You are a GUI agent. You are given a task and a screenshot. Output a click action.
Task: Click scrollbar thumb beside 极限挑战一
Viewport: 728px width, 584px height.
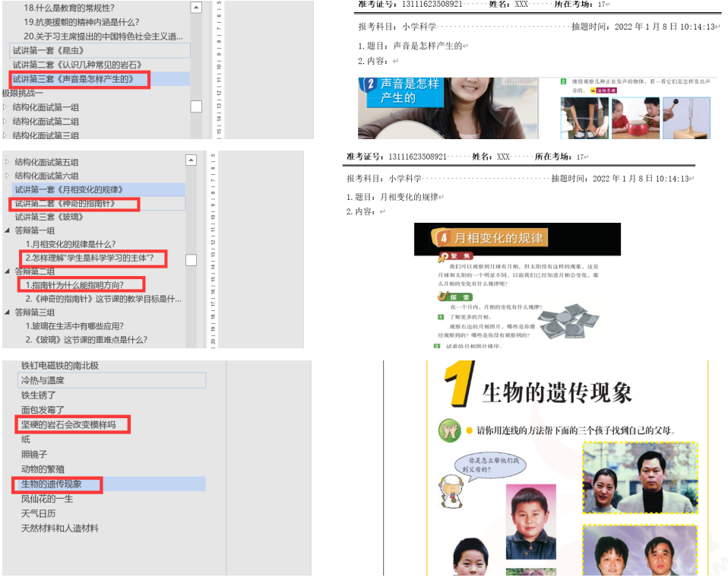(196, 106)
